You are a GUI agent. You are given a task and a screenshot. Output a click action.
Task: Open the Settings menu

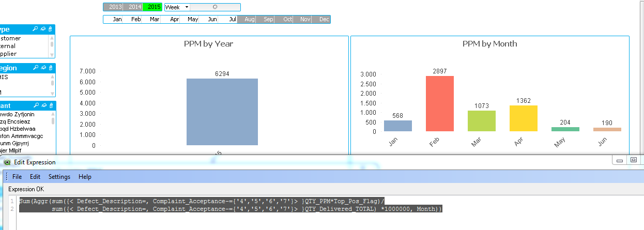tap(59, 177)
